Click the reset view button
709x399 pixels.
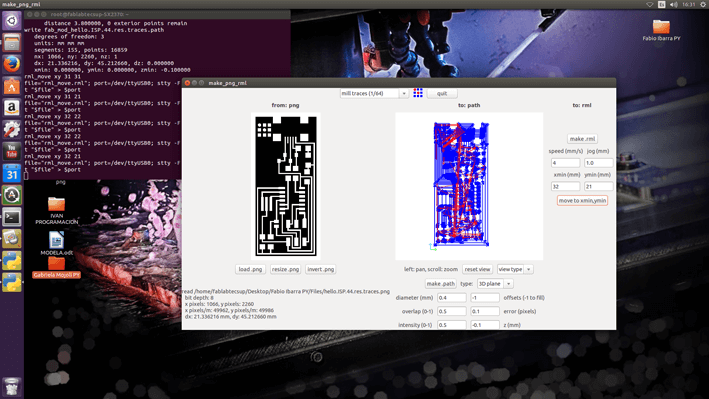pos(477,269)
